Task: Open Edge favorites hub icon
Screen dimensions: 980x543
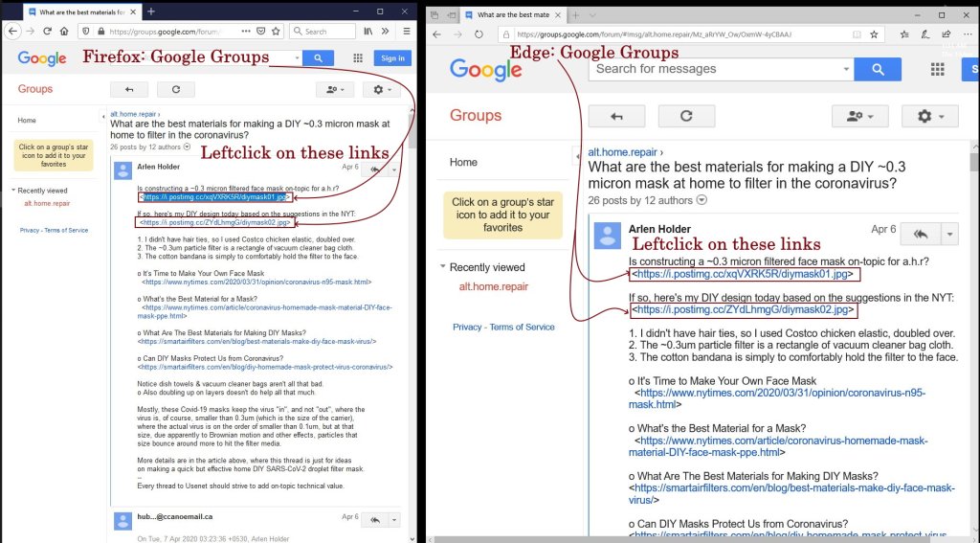Action: click(x=904, y=34)
